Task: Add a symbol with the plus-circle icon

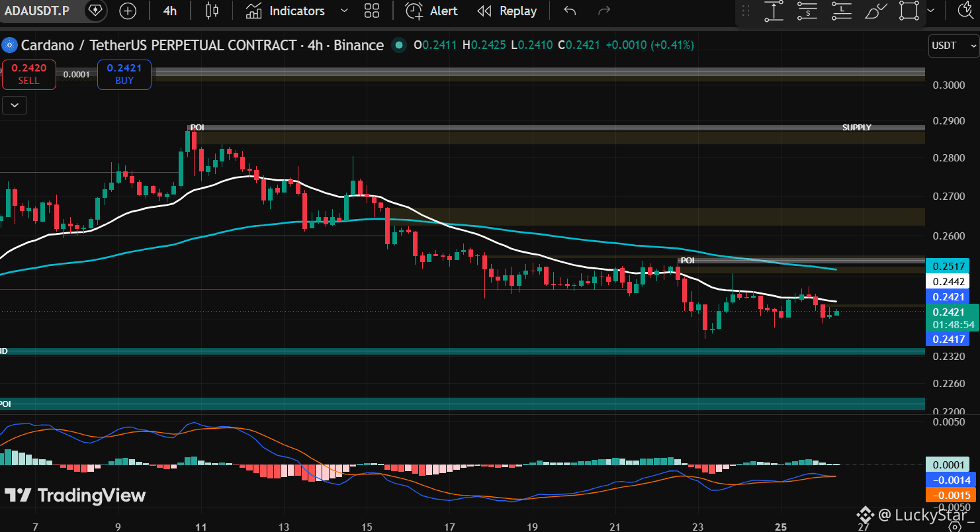Action: click(x=128, y=11)
